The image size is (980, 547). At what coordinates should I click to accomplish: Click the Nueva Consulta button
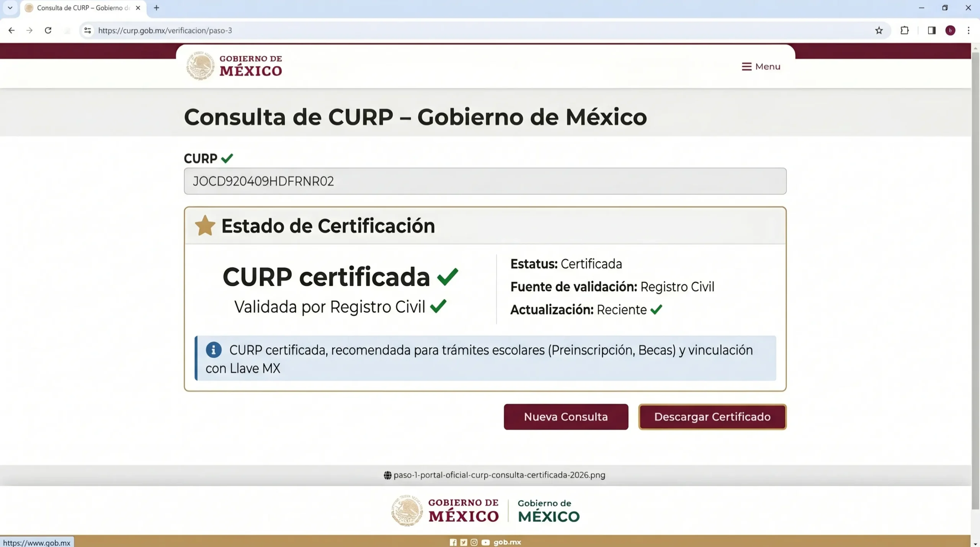(566, 416)
